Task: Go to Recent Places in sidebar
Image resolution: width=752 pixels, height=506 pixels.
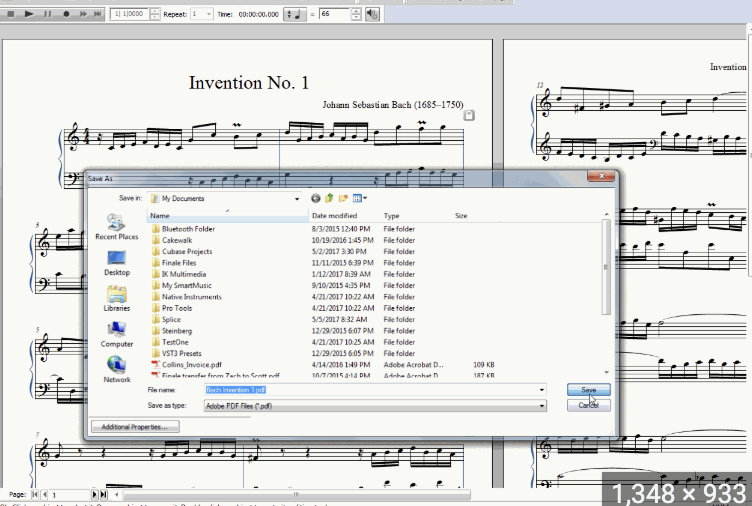Action: pyautogui.click(x=117, y=227)
